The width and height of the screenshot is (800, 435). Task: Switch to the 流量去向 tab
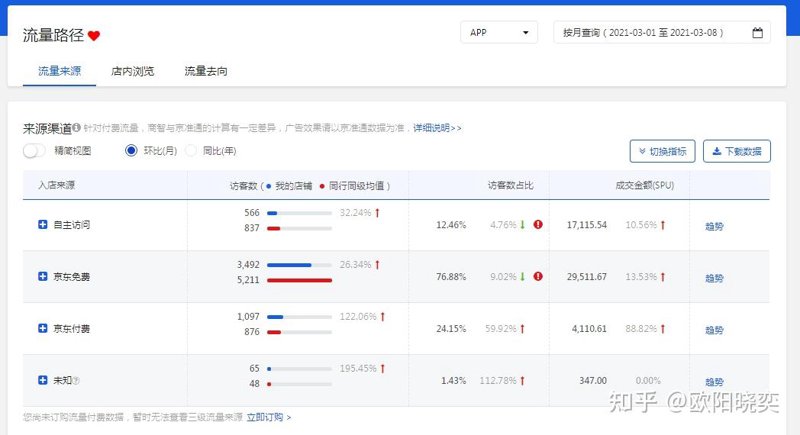coord(206,71)
